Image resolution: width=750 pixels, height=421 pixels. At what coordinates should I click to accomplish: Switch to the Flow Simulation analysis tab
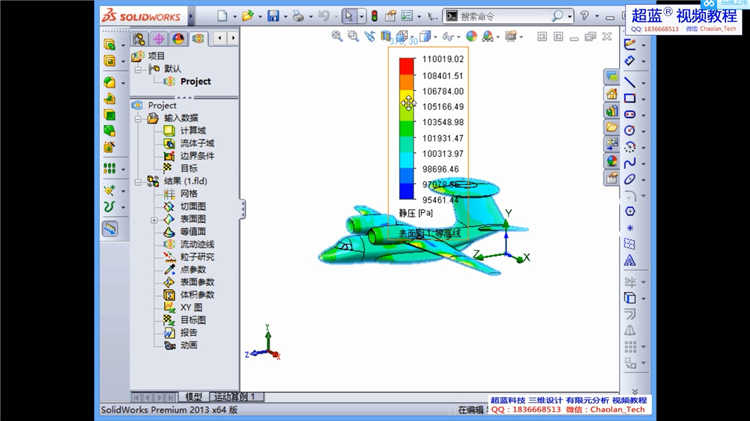tap(198, 39)
